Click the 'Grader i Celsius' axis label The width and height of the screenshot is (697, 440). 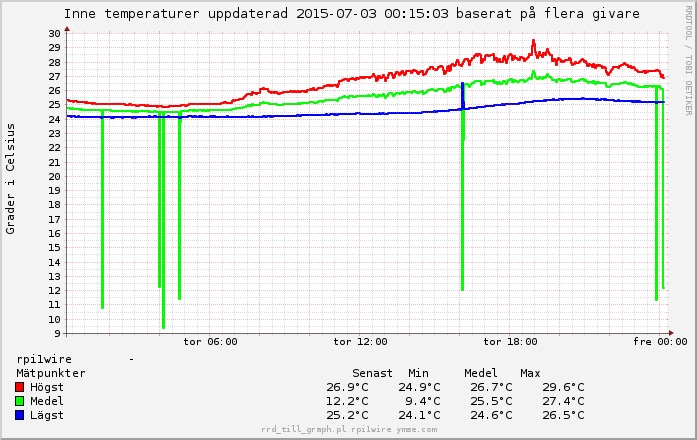pos(11,179)
